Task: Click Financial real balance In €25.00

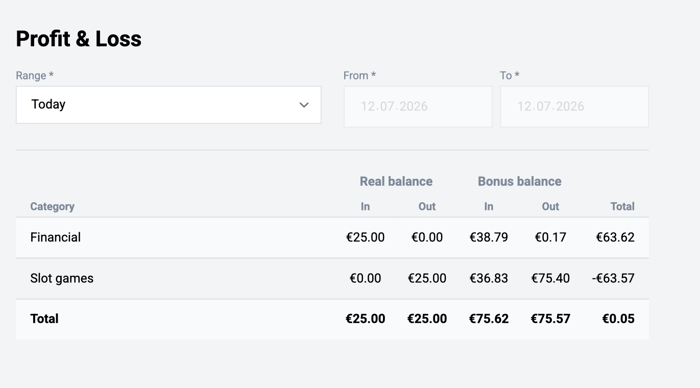Action: coord(365,238)
